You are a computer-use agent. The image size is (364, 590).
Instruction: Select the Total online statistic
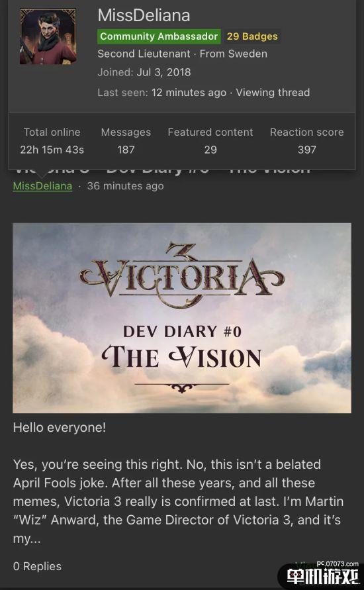tap(52, 141)
